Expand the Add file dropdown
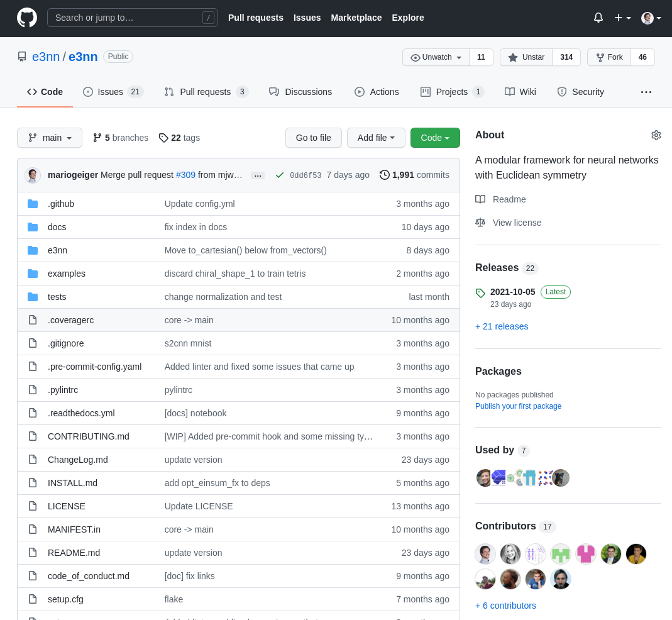Image resolution: width=672 pixels, height=620 pixels. coord(376,138)
